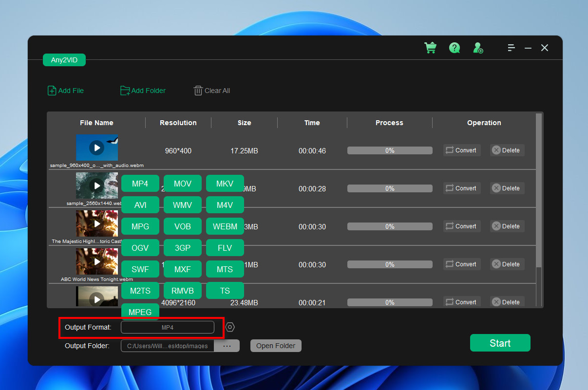Click the help question mark icon
The height and width of the screenshot is (390, 588).
pyautogui.click(x=455, y=48)
